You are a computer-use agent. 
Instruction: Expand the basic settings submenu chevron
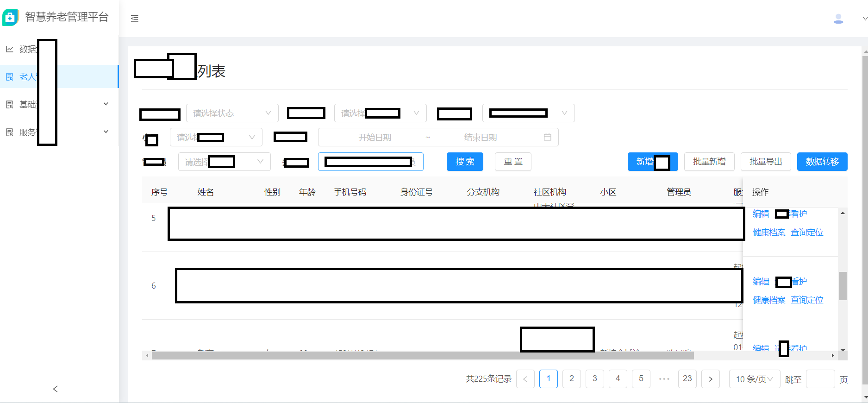[x=106, y=104]
